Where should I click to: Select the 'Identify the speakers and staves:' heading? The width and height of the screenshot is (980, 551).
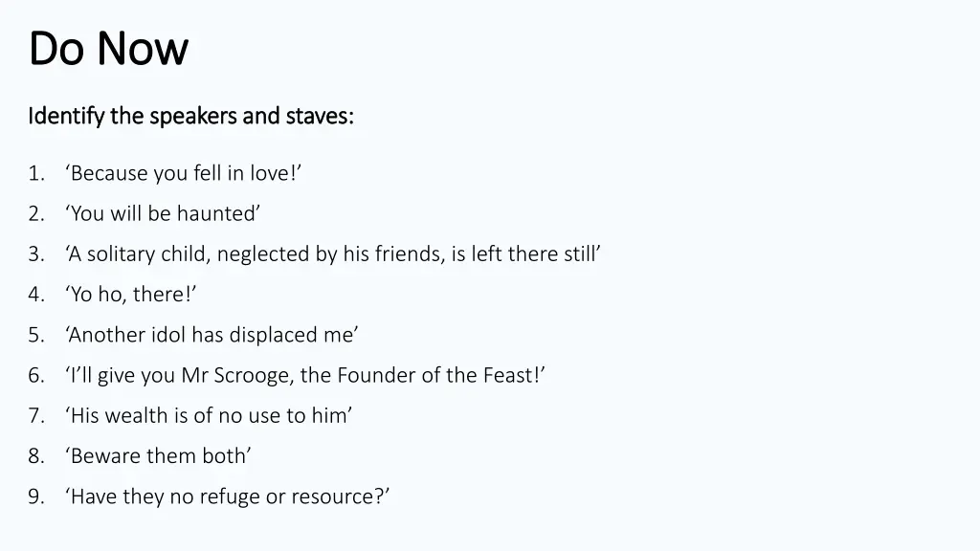(190, 116)
